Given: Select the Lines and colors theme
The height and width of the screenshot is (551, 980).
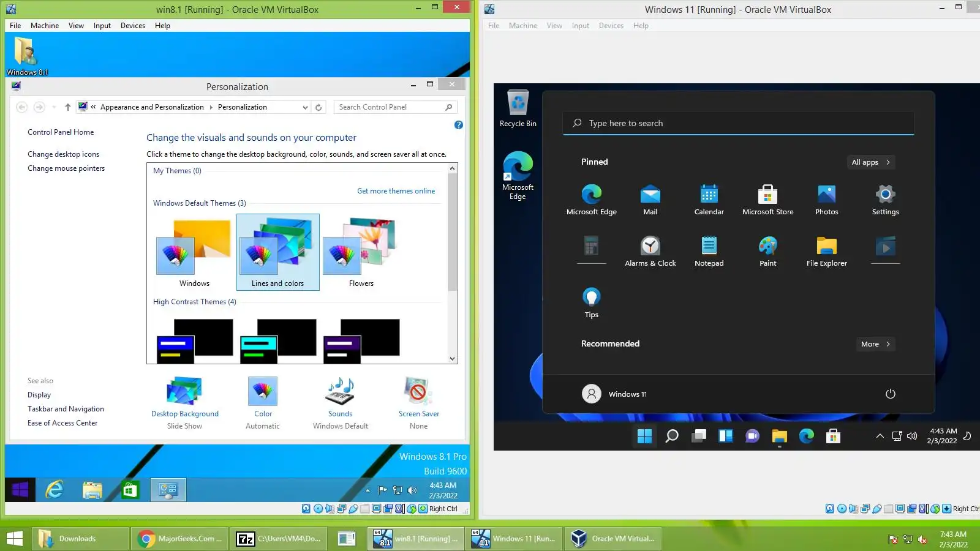Looking at the screenshot, I should pyautogui.click(x=278, y=252).
